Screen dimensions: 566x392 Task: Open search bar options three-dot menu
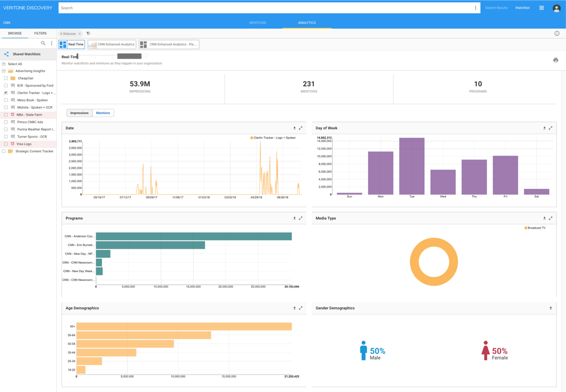[475, 8]
